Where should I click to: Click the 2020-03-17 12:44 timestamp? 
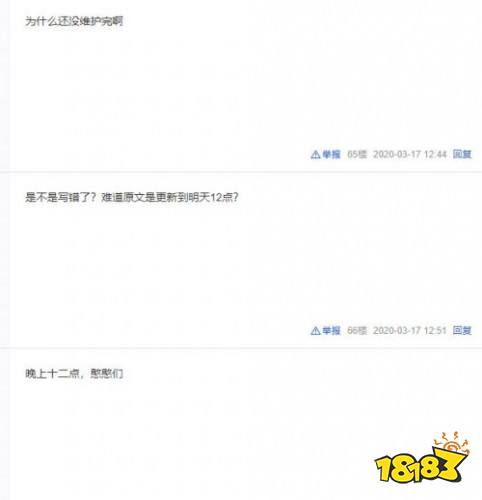click(x=410, y=154)
